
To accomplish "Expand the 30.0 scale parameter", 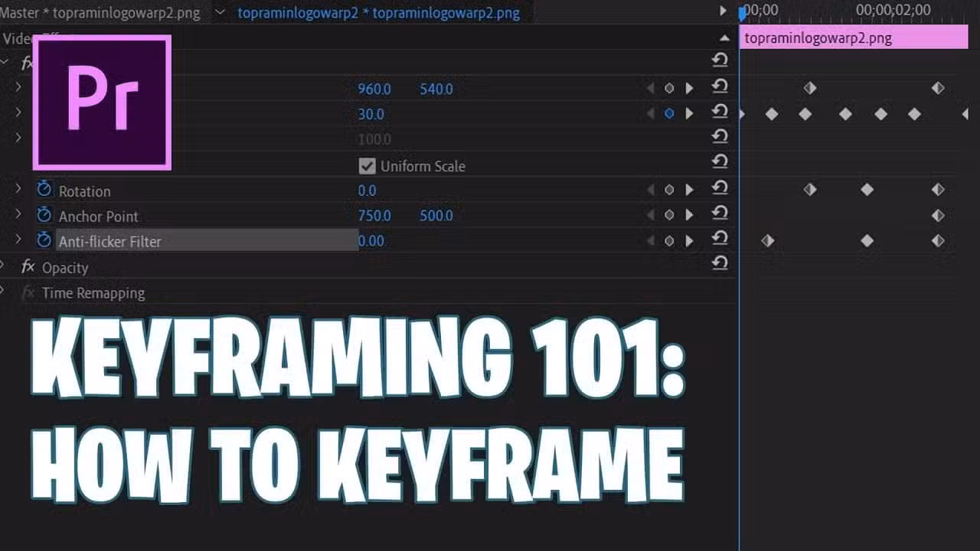I will 18,112.
